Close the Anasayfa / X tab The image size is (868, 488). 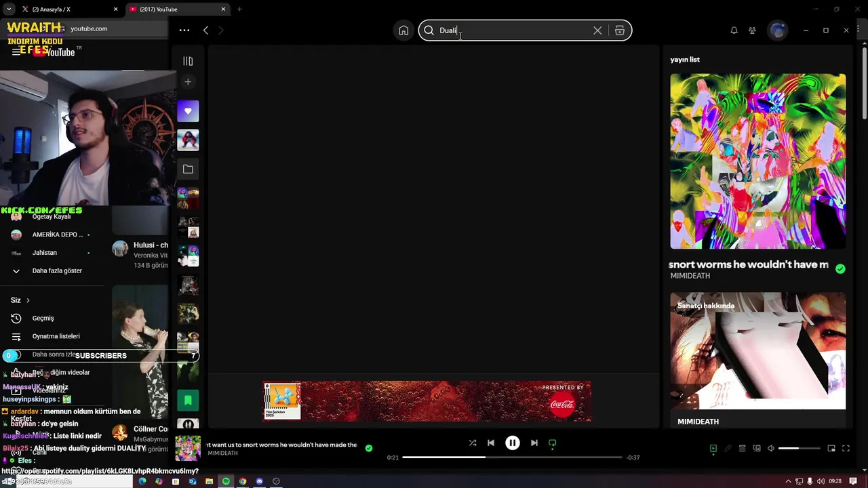pyautogui.click(x=115, y=9)
